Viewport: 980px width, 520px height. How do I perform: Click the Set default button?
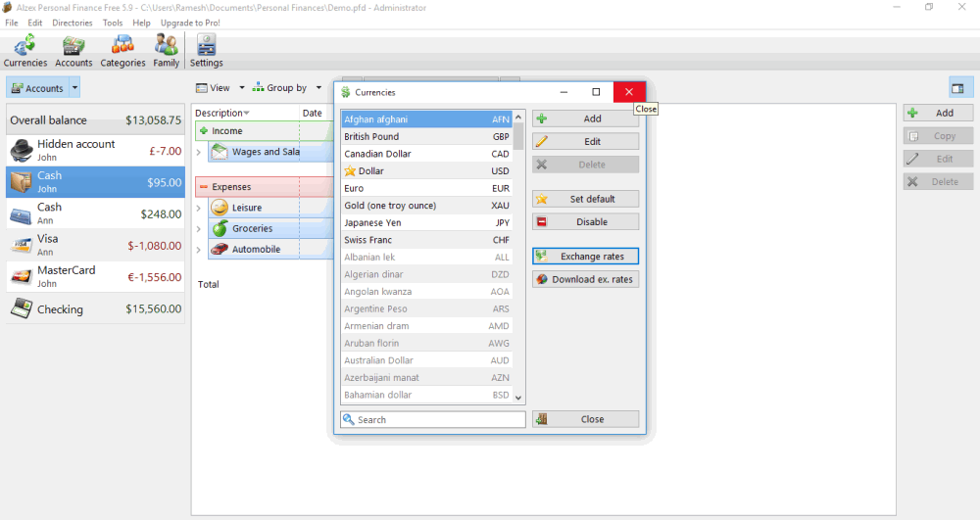point(586,199)
